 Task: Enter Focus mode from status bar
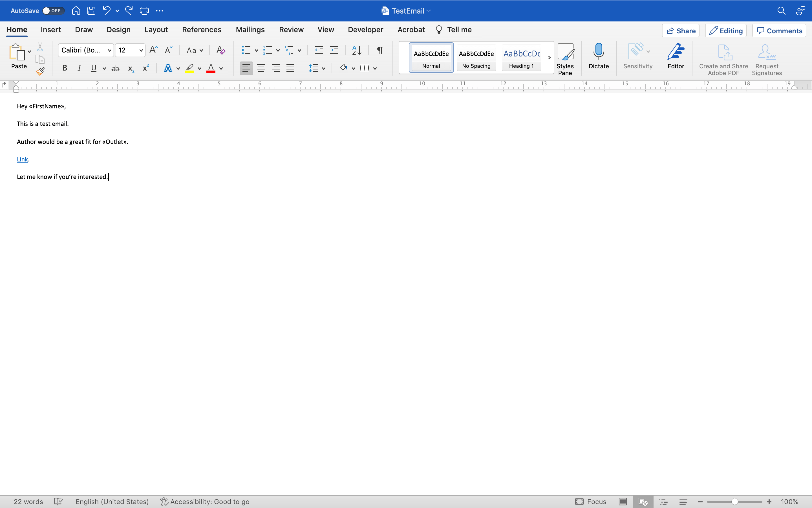pyautogui.click(x=591, y=502)
